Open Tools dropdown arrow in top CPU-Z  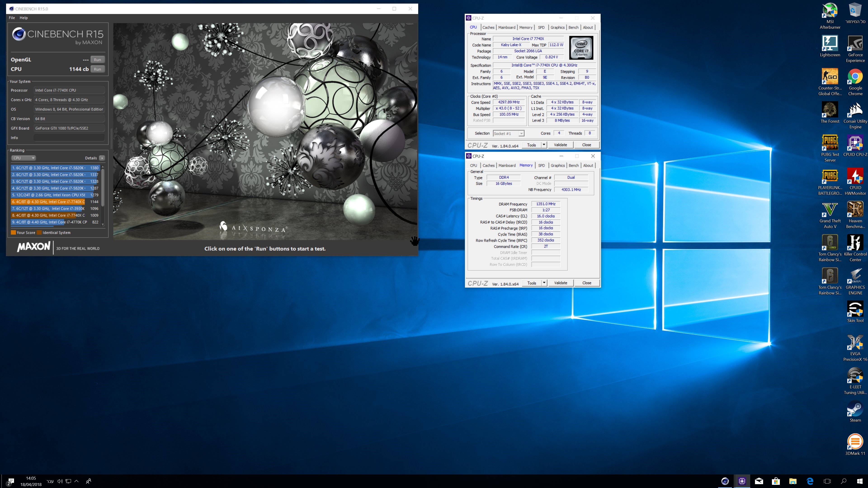click(x=543, y=145)
